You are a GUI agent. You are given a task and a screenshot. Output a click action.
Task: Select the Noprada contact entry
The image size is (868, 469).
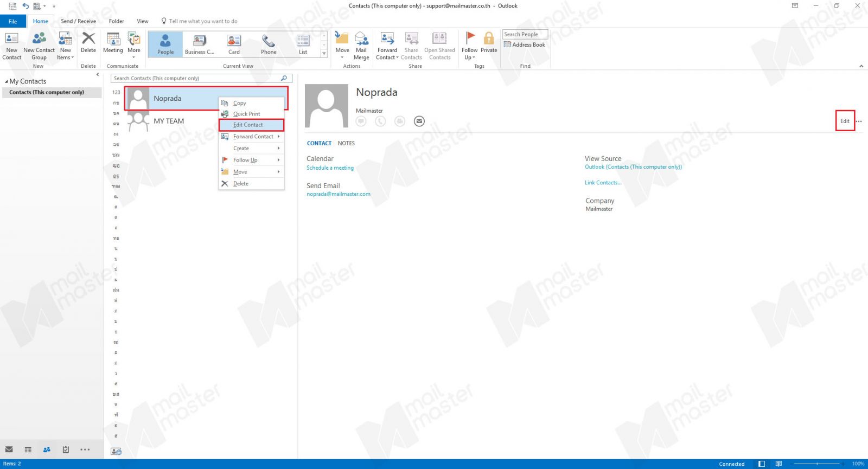coord(206,99)
